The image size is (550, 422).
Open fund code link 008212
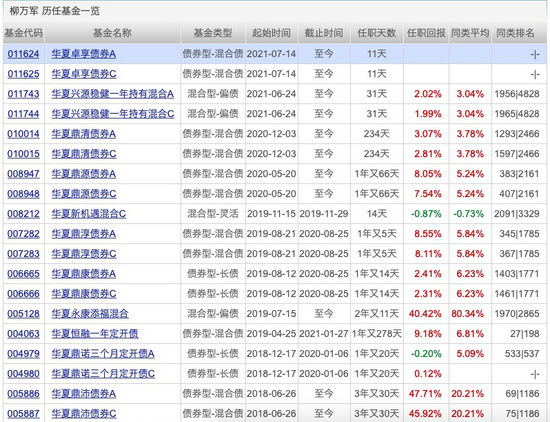(23, 214)
